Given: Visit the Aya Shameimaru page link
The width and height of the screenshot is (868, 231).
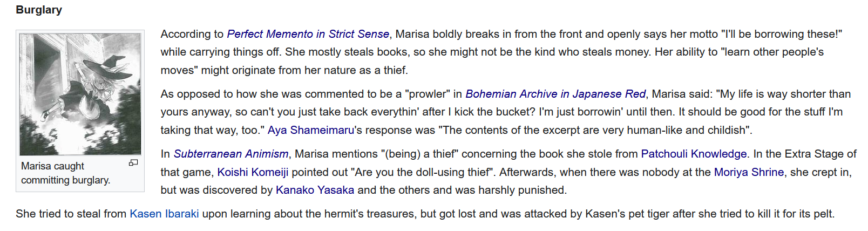Looking at the screenshot, I should coord(311,130).
